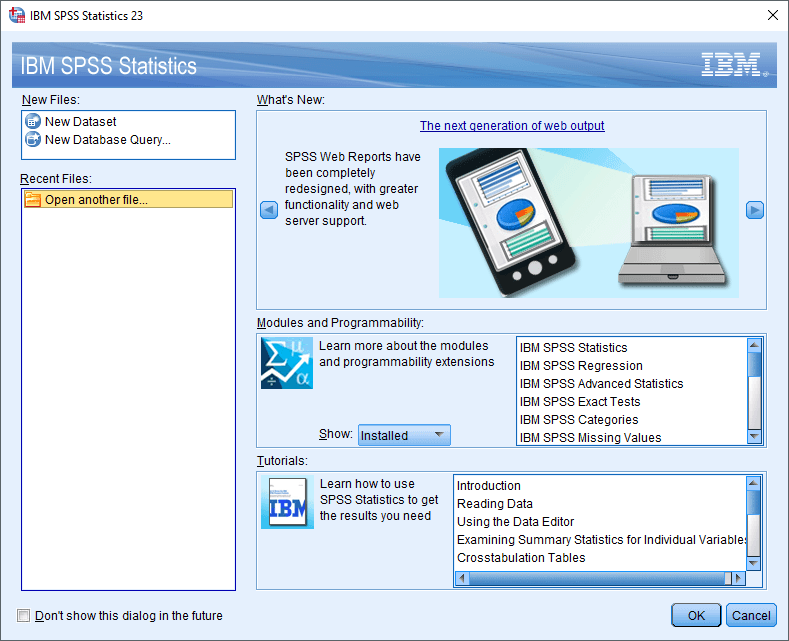
Task: Click the folder icon for Open another file
Action: click(x=33, y=200)
